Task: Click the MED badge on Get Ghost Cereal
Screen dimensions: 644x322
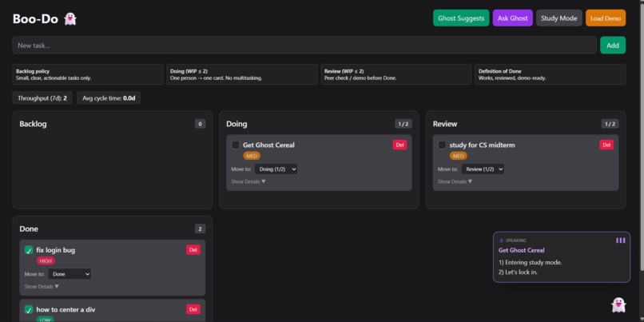Action: 252,156
